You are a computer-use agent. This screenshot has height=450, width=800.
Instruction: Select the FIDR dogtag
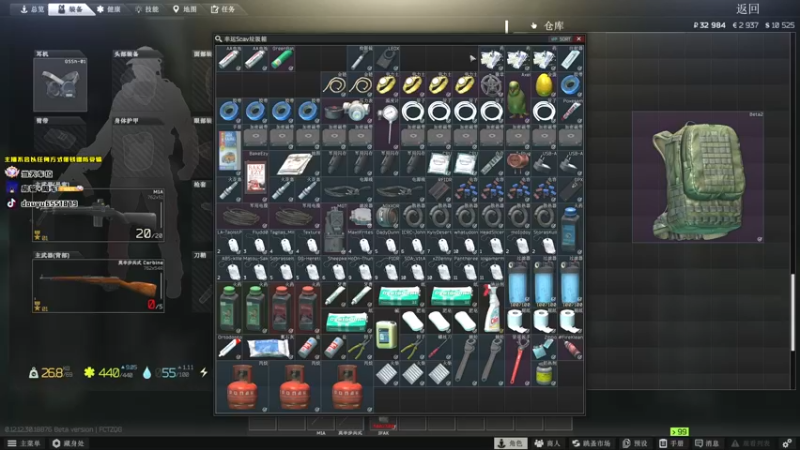click(x=387, y=268)
